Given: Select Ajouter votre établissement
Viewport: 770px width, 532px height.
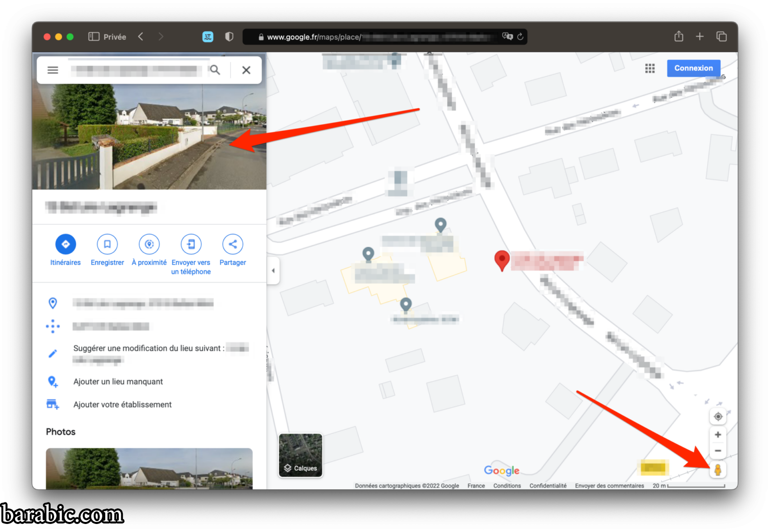Looking at the screenshot, I should point(123,405).
